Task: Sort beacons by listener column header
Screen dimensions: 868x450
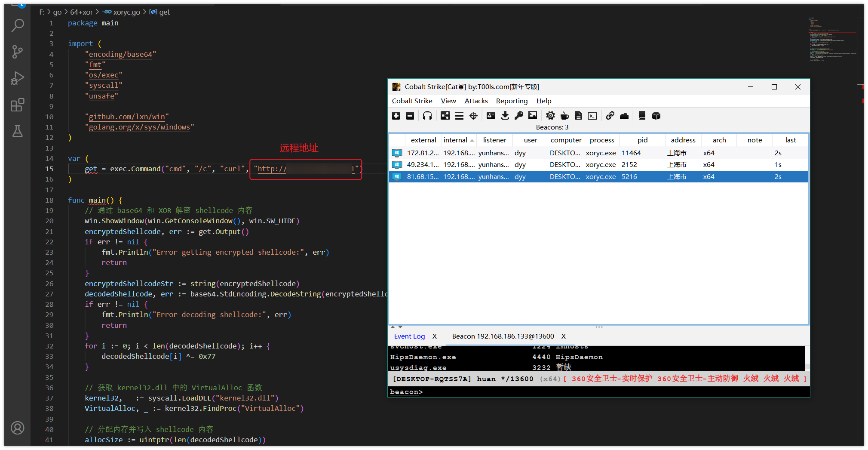Action: coord(494,140)
